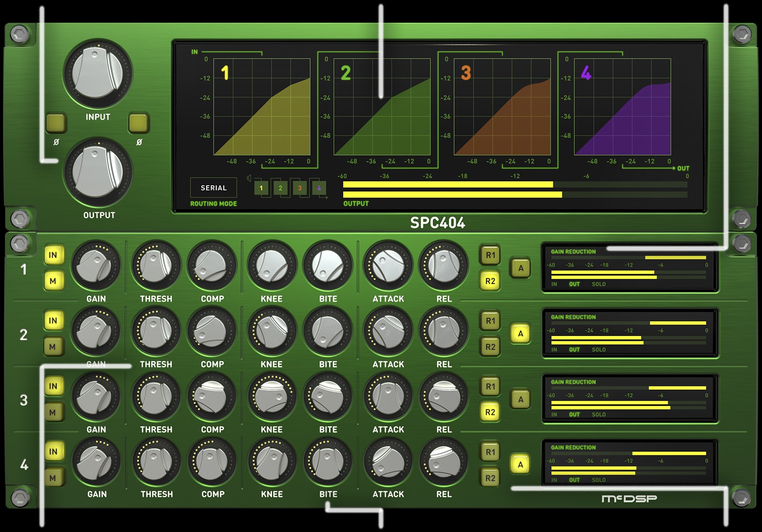
Task: Enable R1 button on band 4
Action: coord(490,452)
